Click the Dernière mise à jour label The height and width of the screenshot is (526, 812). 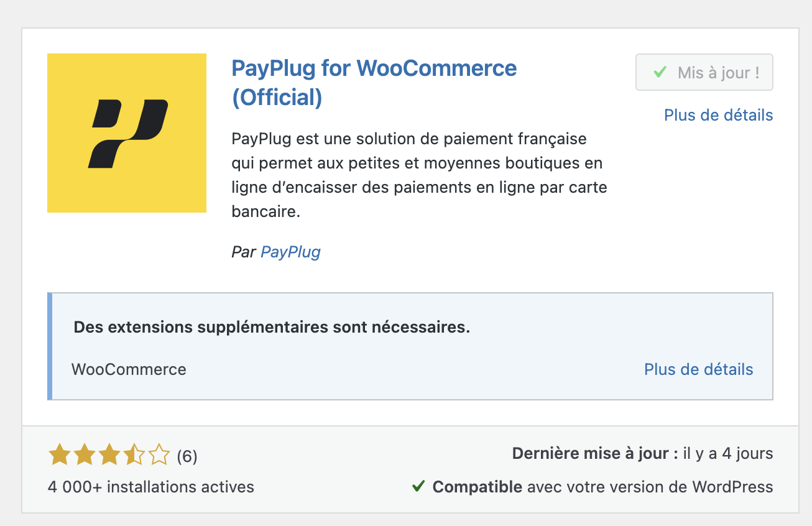pos(594,454)
